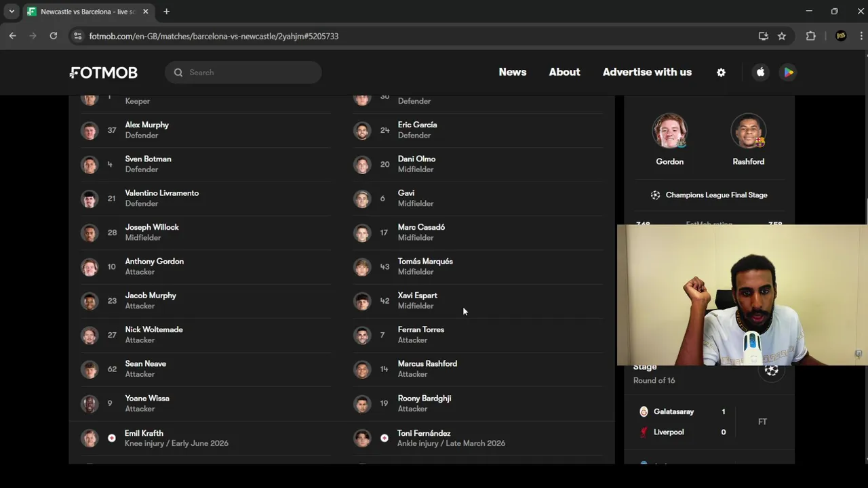This screenshot has width=868, height=488.
Task: Click the Galatasaray club crest
Action: pyautogui.click(x=644, y=411)
